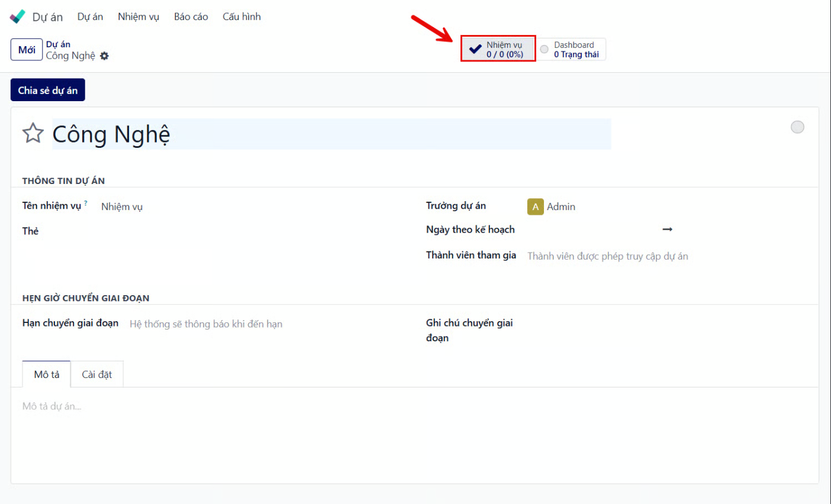Toggle the project status circle at top right
Screen dimensions: 831x504
797,127
